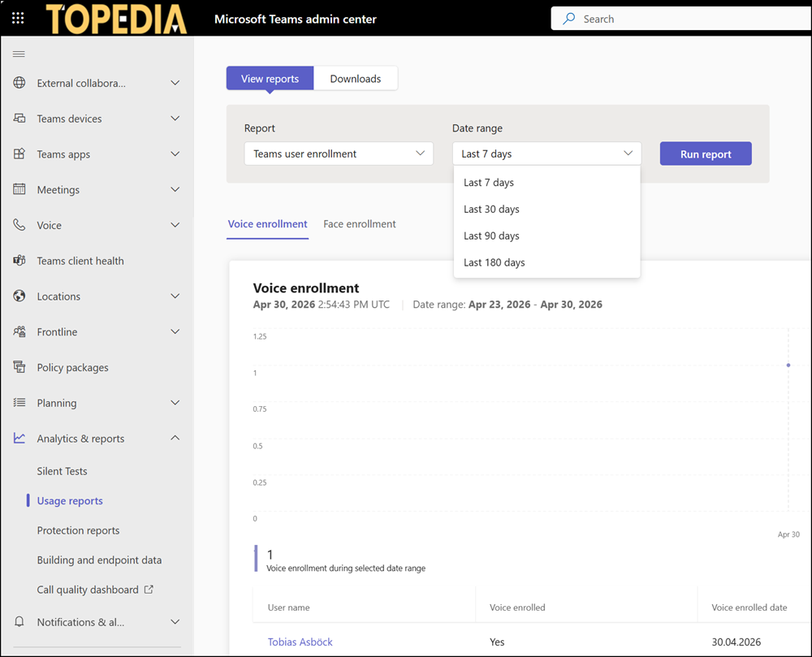Image resolution: width=812 pixels, height=657 pixels.
Task: Click the Apr 30 data point on chart
Action: tap(788, 365)
